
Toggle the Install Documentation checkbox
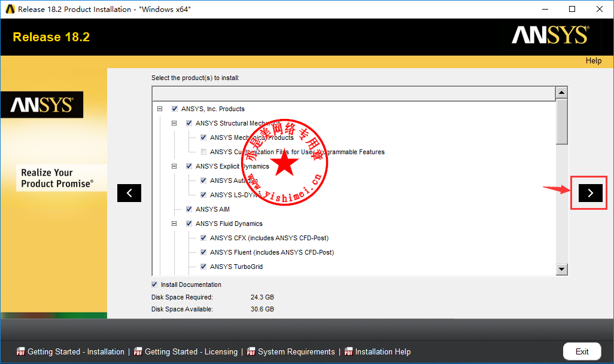tap(154, 285)
